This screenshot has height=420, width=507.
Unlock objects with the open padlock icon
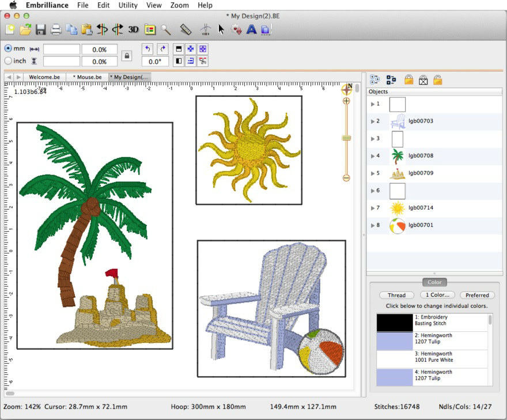[437, 79]
